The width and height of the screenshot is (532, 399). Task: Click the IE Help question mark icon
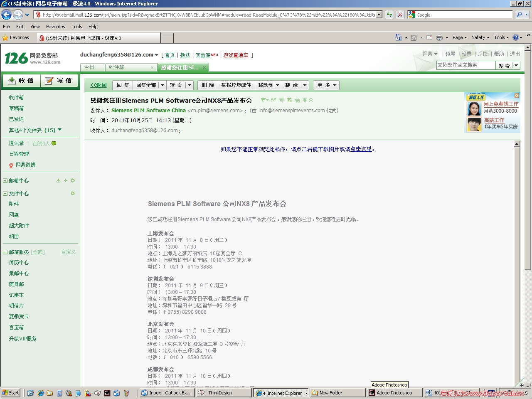point(516,37)
